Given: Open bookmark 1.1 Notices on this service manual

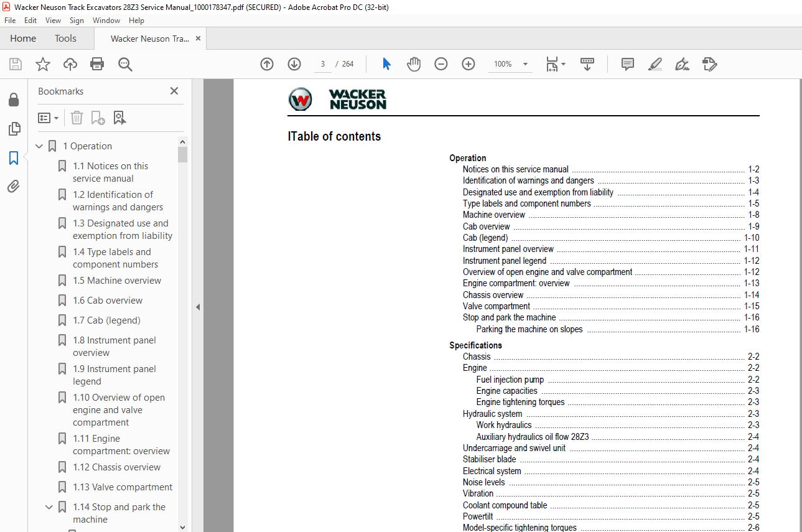Looking at the screenshot, I should 111,172.
